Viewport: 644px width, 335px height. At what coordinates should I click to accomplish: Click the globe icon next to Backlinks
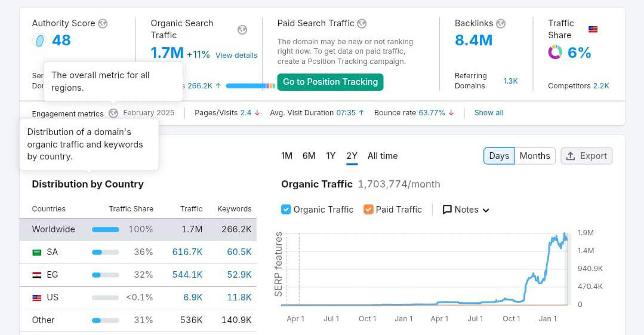pyautogui.click(x=501, y=23)
